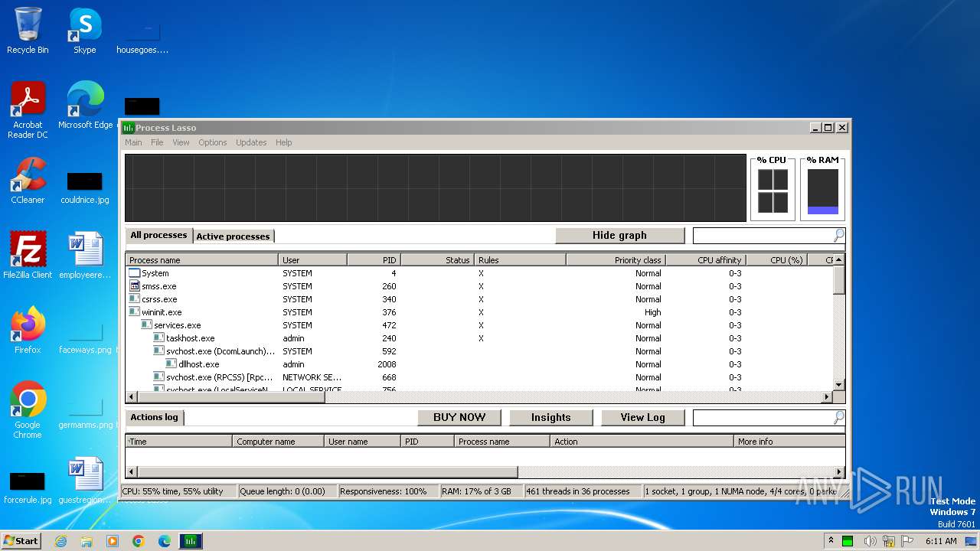Screen dimensions: 980x551
Task: Sort by CPU (%) column header
Action: (776, 260)
